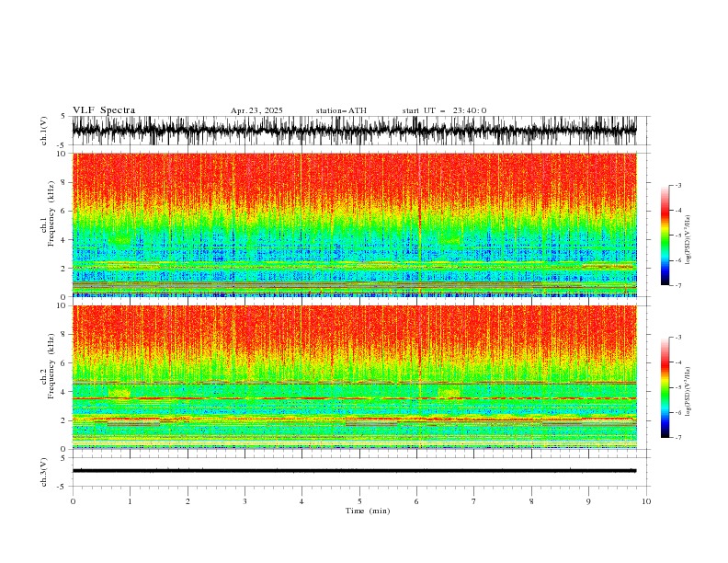Select the 'Time (min)' x-axis label

pyautogui.click(x=368, y=511)
